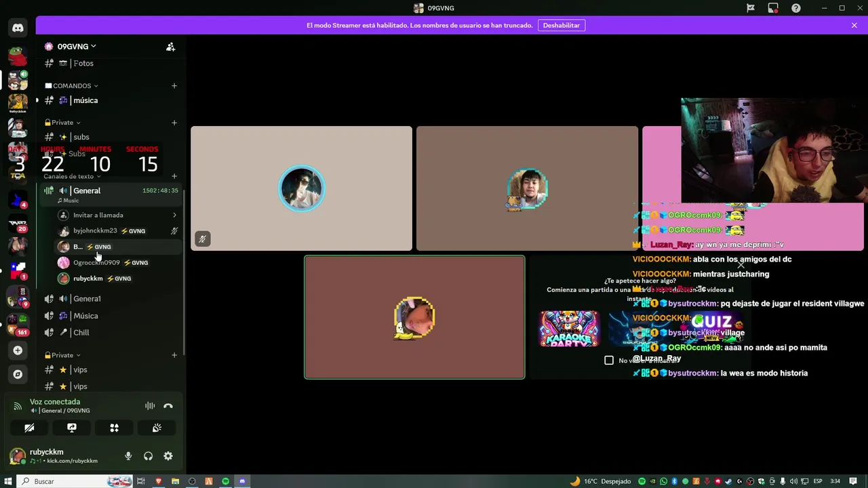Open activities launcher in voice panel
This screenshot has height=488, width=868.
pyautogui.click(x=114, y=428)
